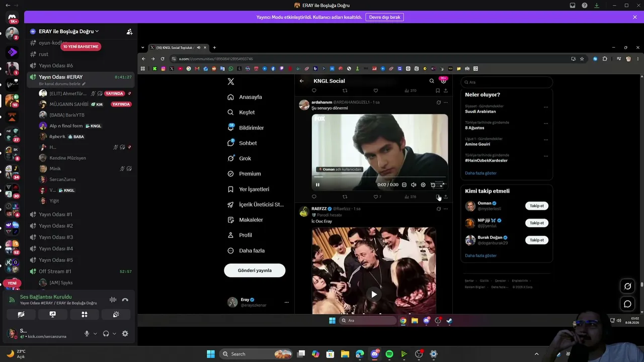Open Discord activities launcher button
644x362 pixels.
coord(85,314)
